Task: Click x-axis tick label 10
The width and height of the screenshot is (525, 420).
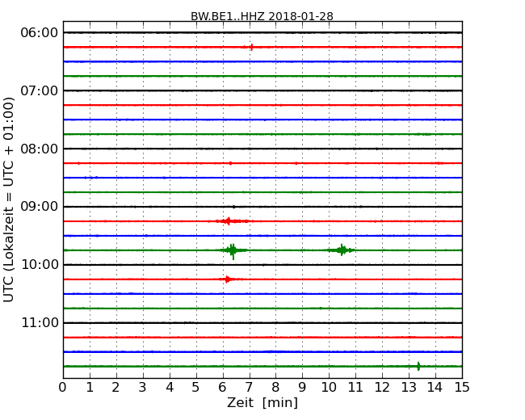Action: tap(329, 388)
